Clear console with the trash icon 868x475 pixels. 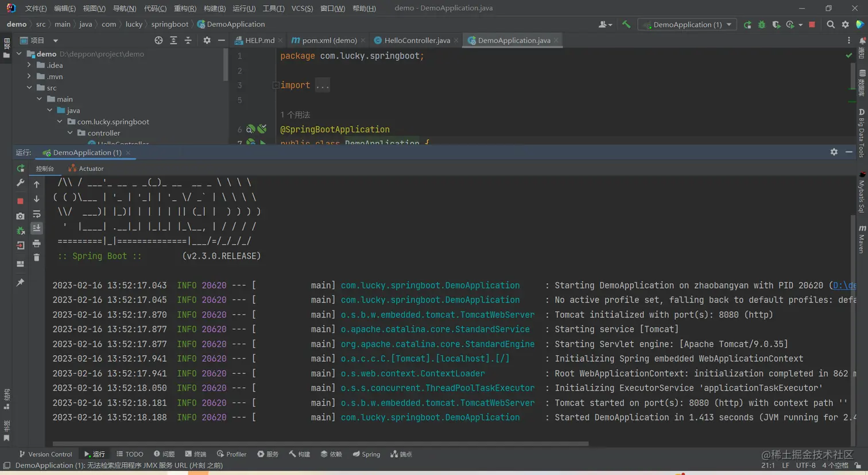point(37,258)
